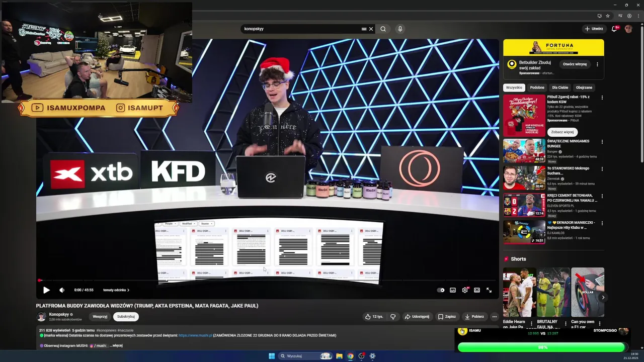Toggle the autoplay switch in the player
The width and height of the screenshot is (644, 362).
[x=441, y=290]
